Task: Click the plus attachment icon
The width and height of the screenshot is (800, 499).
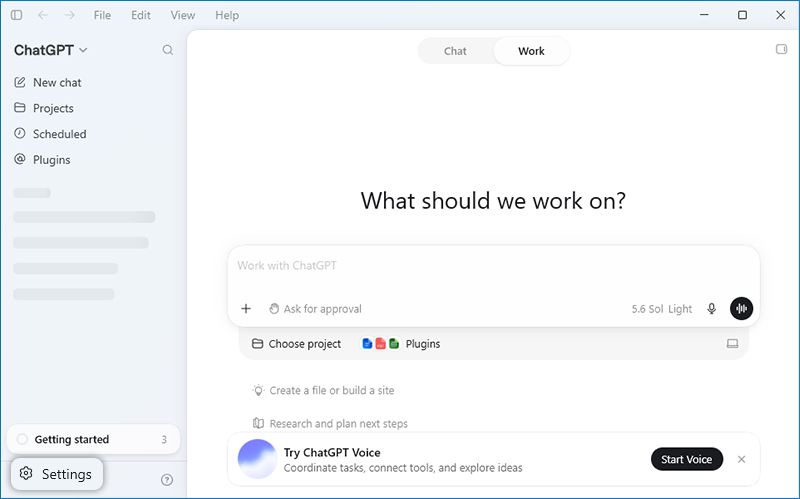Action: 246,309
